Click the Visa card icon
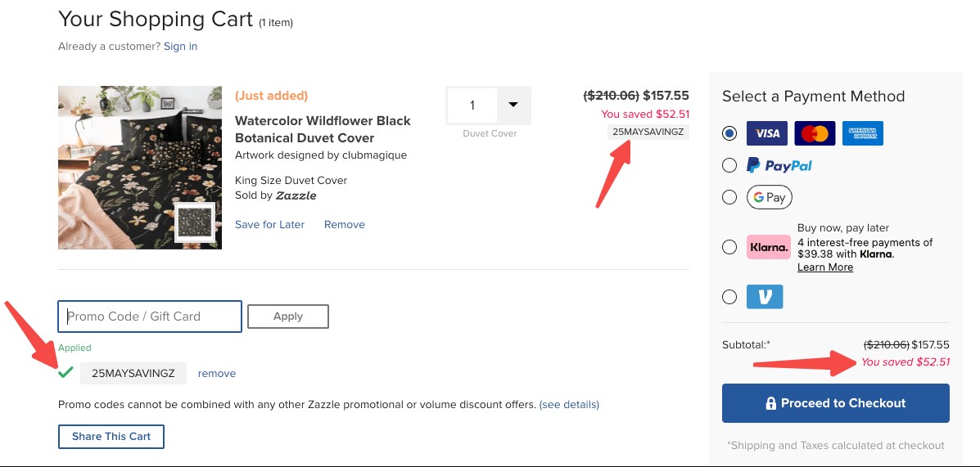The image size is (980, 467). coord(766,132)
